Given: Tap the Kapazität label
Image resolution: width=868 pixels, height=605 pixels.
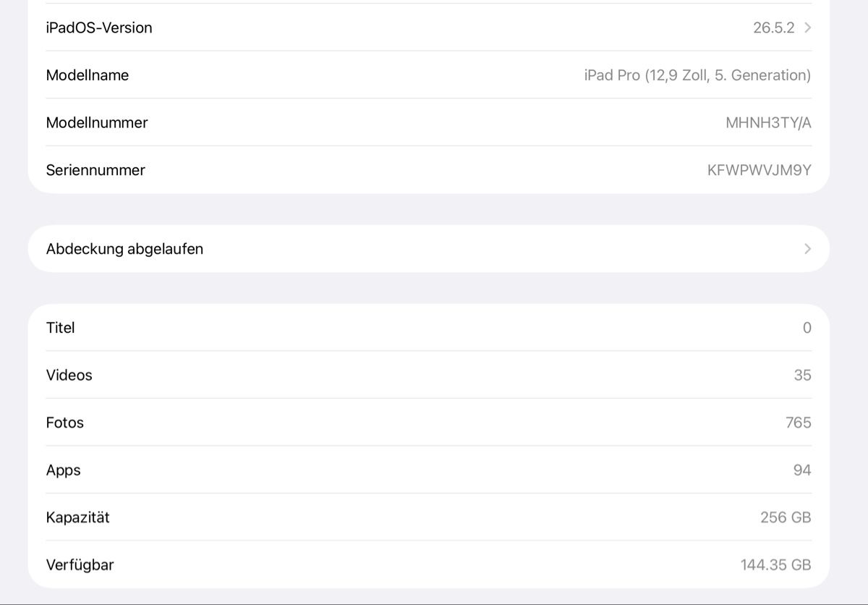Looking at the screenshot, I should [x=78, y=517].
